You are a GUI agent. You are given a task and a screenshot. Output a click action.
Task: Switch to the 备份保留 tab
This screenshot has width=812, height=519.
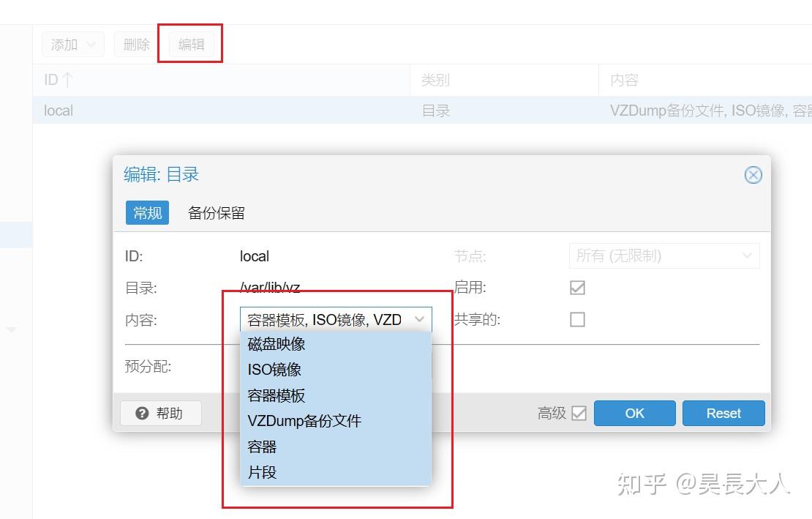217,213
